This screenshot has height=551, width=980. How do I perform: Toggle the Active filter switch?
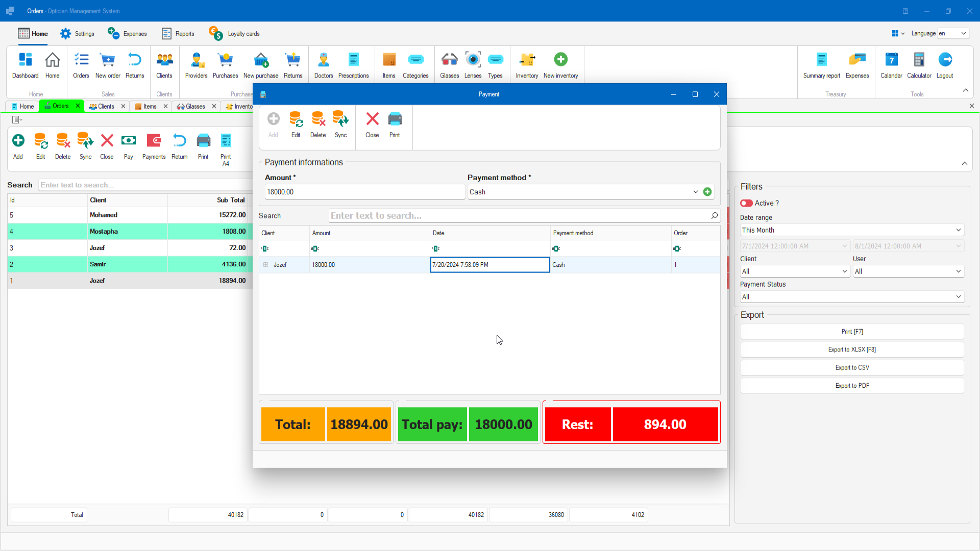746,203
